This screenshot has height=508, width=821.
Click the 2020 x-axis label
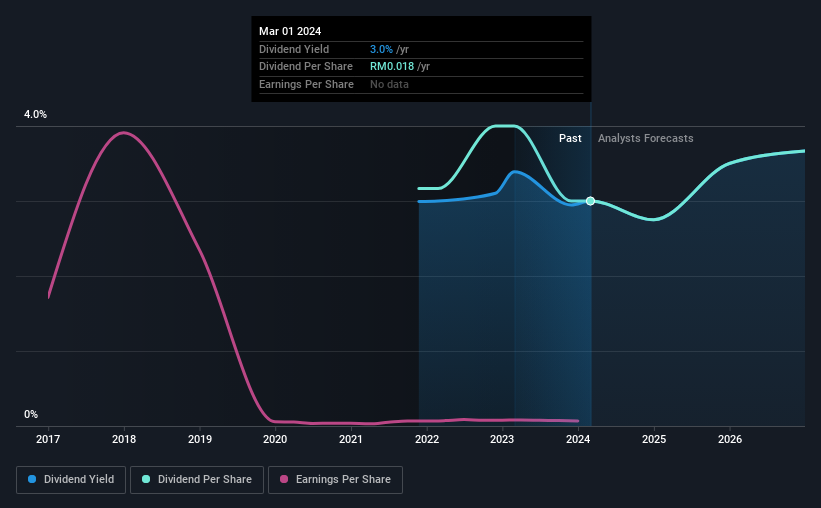tap(275, 439)
